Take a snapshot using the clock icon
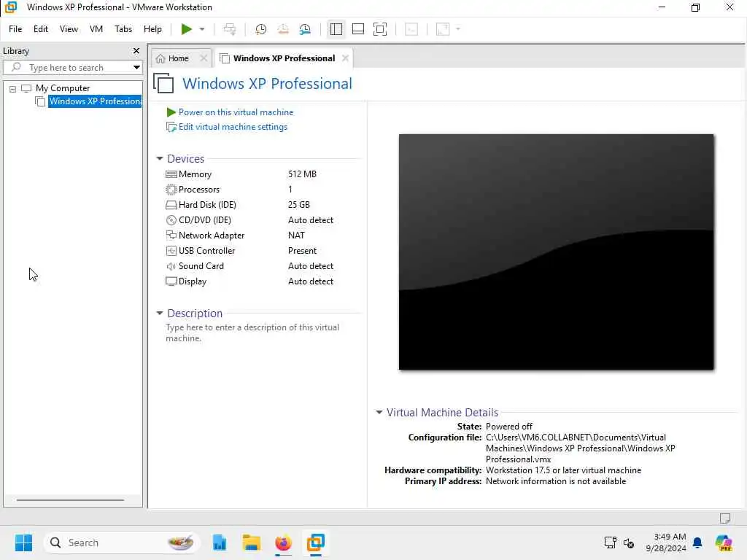 click(x=260, y=29)
